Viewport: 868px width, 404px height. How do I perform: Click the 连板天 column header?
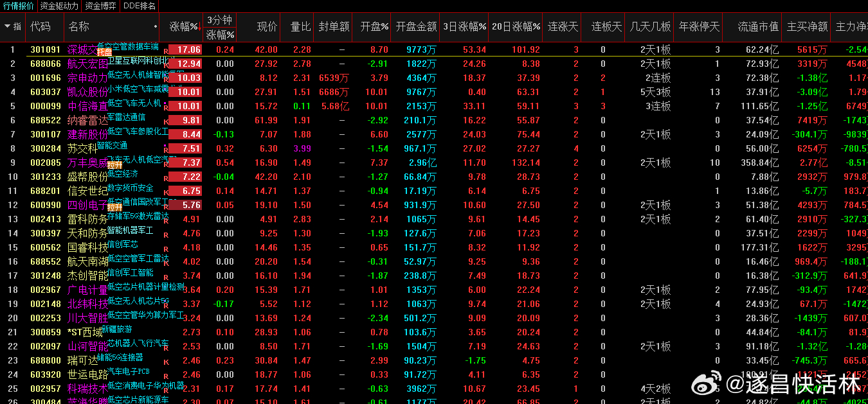point(606,26)
